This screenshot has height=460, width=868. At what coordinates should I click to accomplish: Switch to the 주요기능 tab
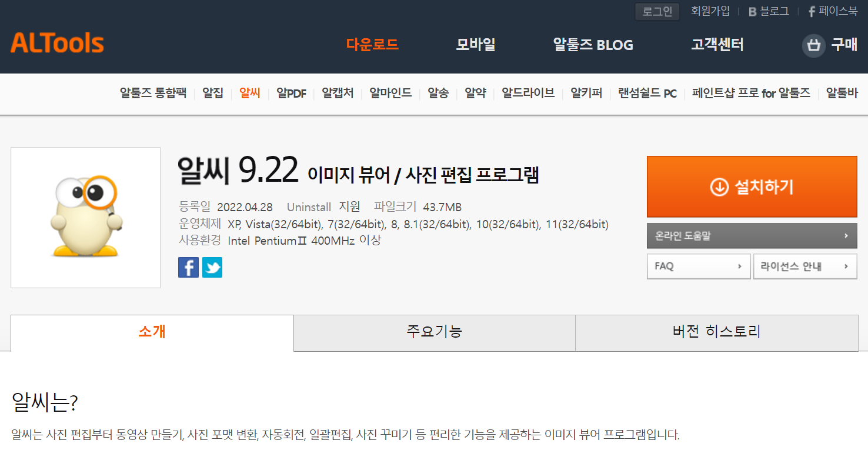(435, 332)
